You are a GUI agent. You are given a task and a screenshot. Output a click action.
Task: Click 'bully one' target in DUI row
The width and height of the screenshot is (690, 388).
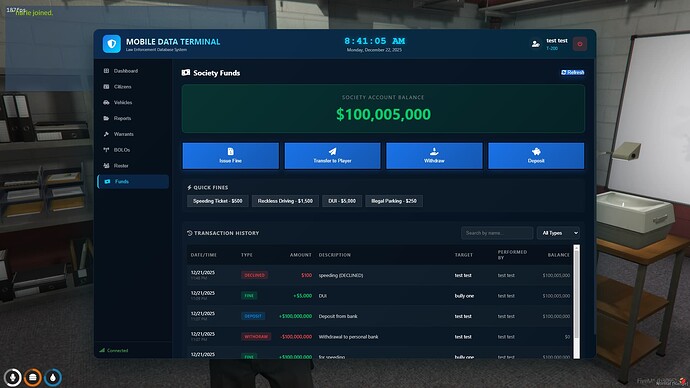click(x=464, y=296)
